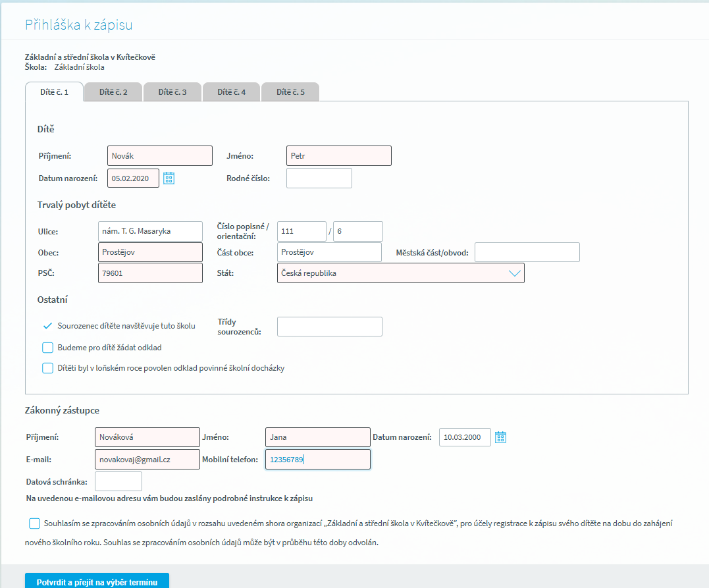
Task: Click the PSČ field showing 79601
Action: click(150, 273)
